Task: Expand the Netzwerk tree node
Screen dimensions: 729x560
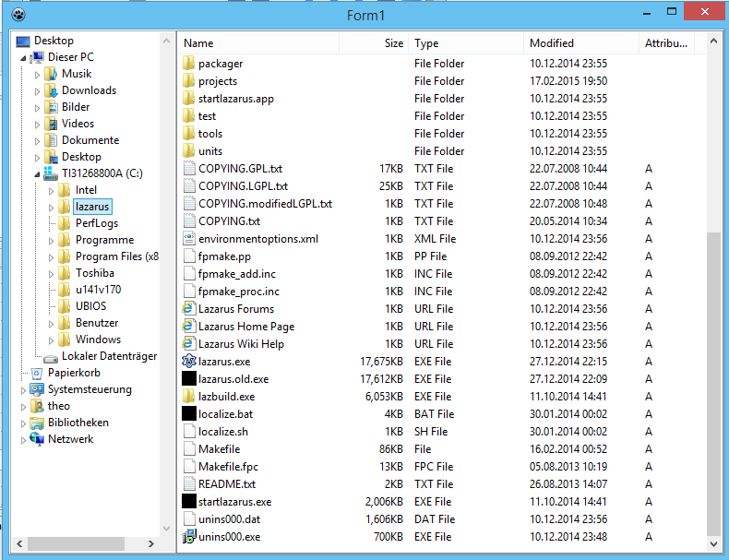Action: (23, 440)
